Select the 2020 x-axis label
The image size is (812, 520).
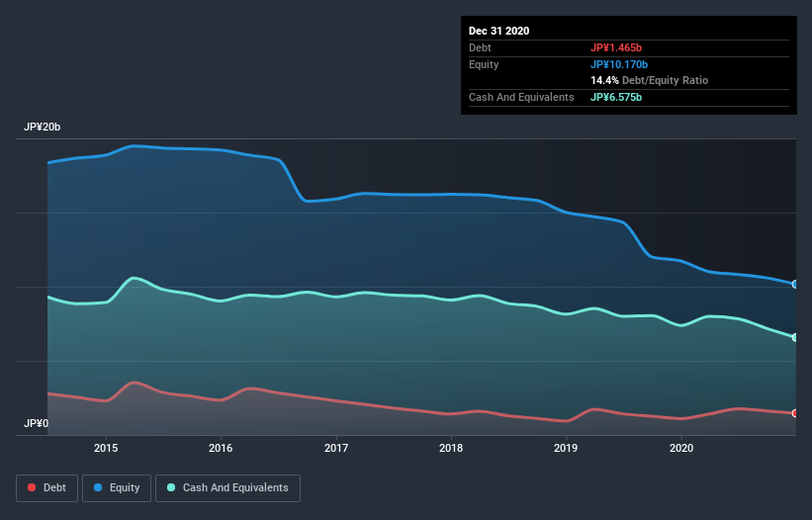(681, 448)
